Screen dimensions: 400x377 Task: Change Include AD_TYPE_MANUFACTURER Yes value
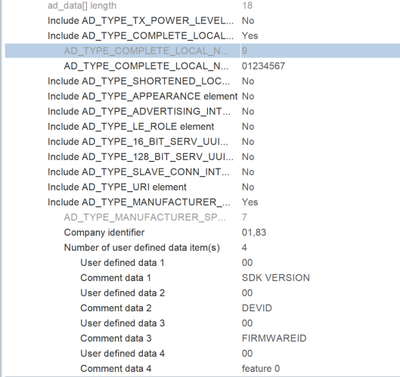250,202
